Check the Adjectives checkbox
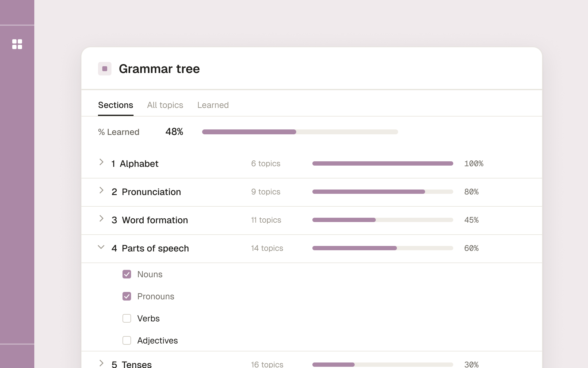588x368 pixels. 127,340
